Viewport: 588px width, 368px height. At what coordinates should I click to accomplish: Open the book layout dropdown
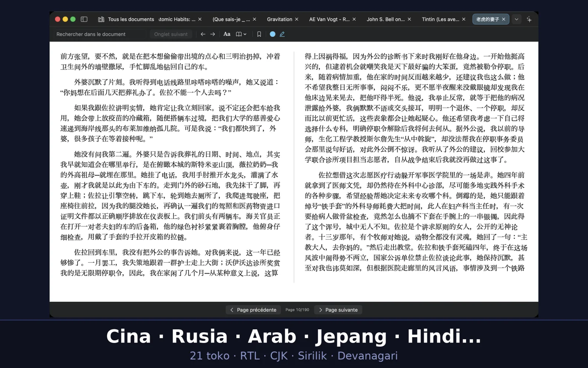pyautogui.click(x=241, y=34)
